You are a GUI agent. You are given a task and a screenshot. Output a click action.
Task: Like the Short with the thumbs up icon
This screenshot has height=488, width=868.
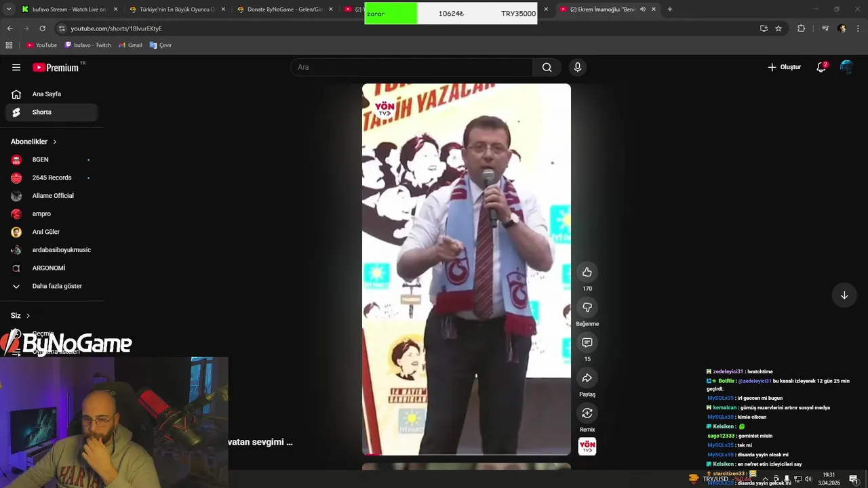587,272
